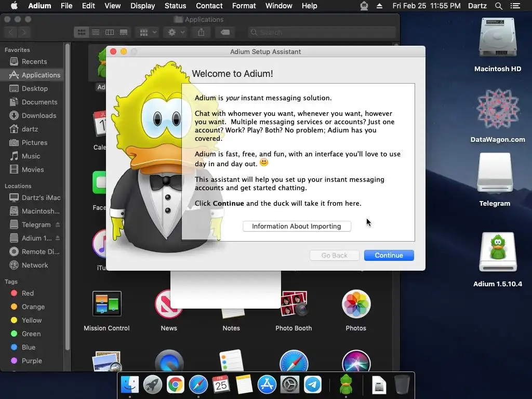
Task: Go back in Finder window
Action: [11, 32]
